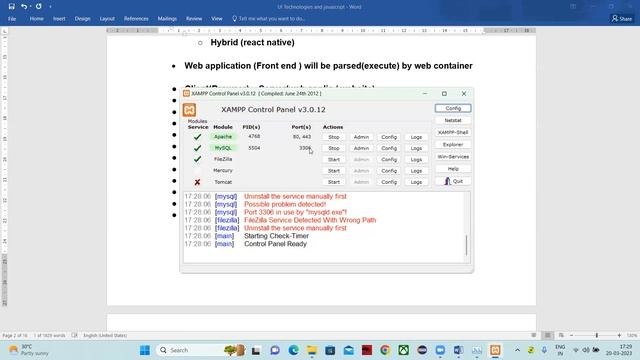Screen dimensions: 640x360
Task: Open Mercury Logs list
Action: pyautogui.click(x=416, y=171)
